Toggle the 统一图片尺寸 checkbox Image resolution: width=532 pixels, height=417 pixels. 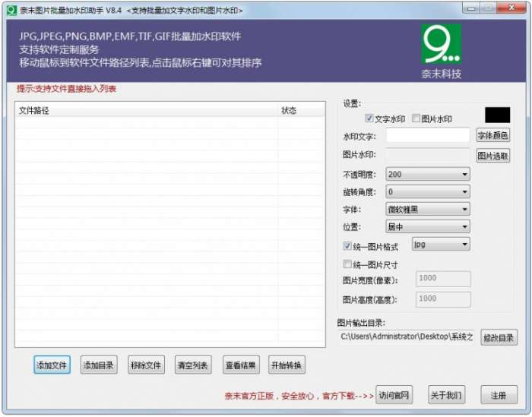347,264
